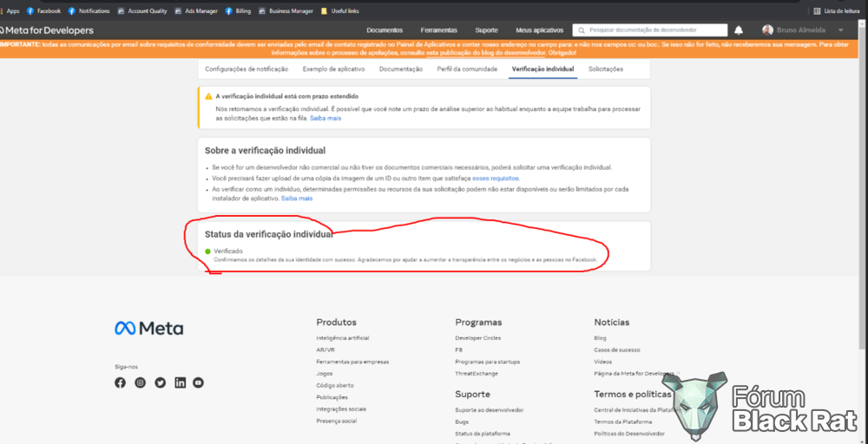Viewport: 868px width, 444px height.
Task: Open the Vídeos news link
Action: pos(603,362)
